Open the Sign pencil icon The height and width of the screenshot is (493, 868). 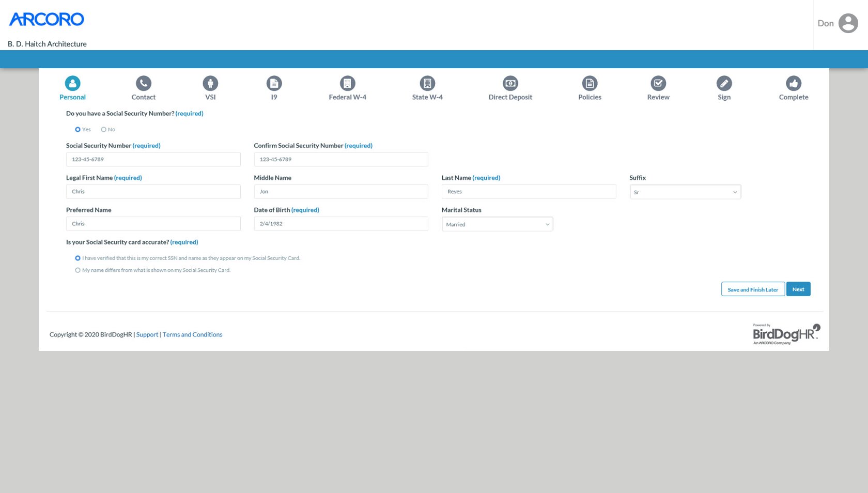tap(724, 83)
